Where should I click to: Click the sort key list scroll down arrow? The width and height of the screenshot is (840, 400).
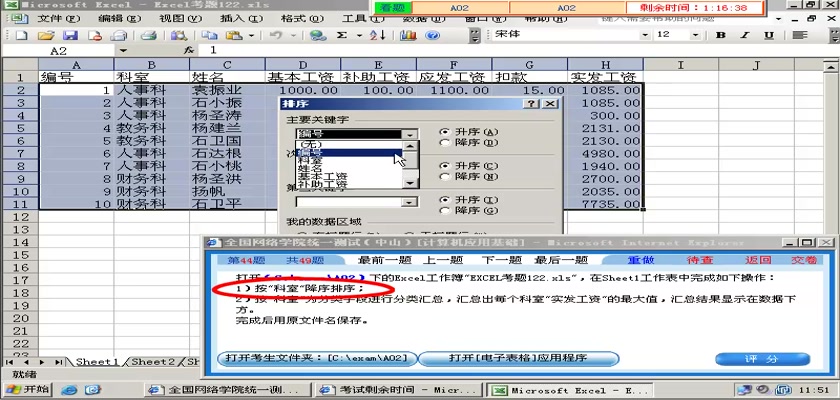pyautogui.click(x=410, y=183)
